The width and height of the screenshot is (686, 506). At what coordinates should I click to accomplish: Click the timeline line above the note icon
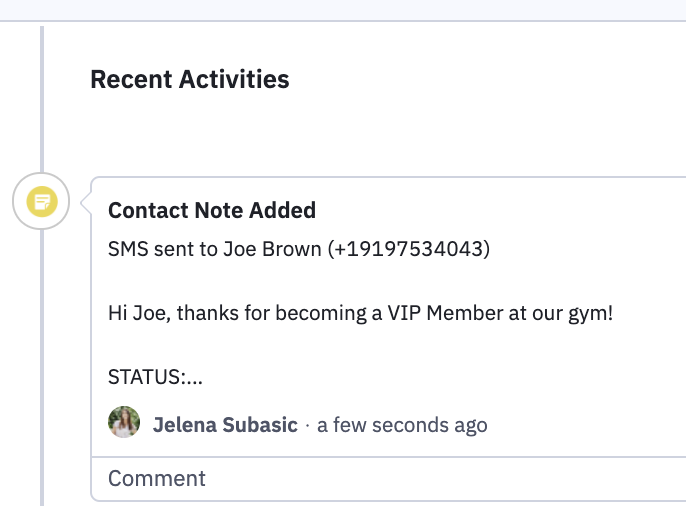click(x=42, y=99)
